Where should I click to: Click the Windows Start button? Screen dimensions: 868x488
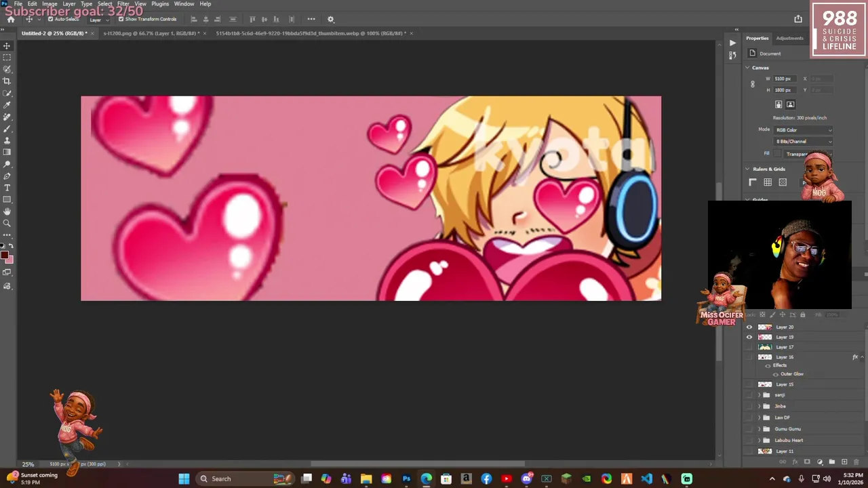[x=184, y=479]
